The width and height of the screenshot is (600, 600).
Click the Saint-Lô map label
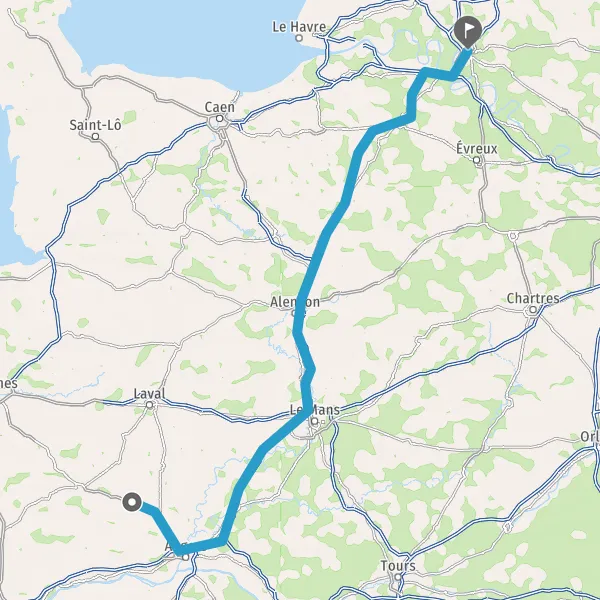pyautogui.click(x=95, y=125)
